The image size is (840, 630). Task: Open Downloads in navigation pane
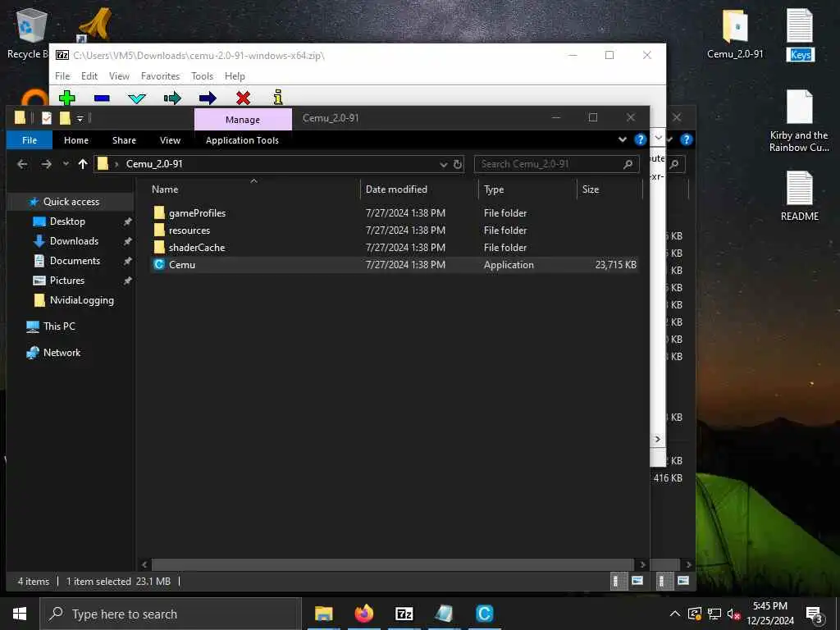(74, 241)
